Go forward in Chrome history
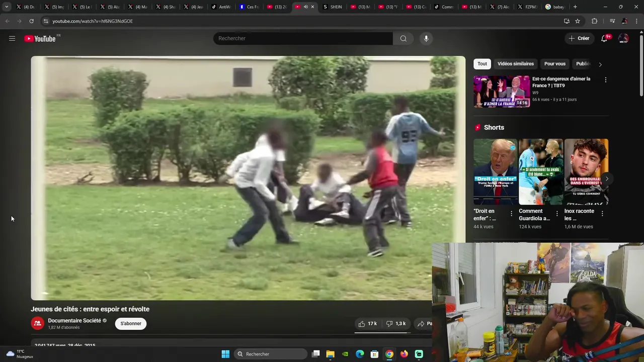The width and height of the screenshot is (644, 362). (19, 21)
